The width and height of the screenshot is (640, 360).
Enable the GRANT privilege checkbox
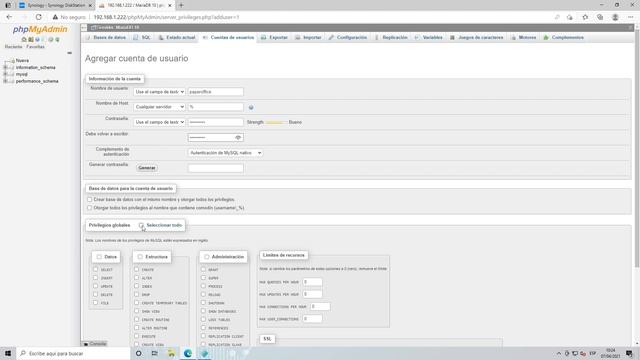tap(203, 269)
